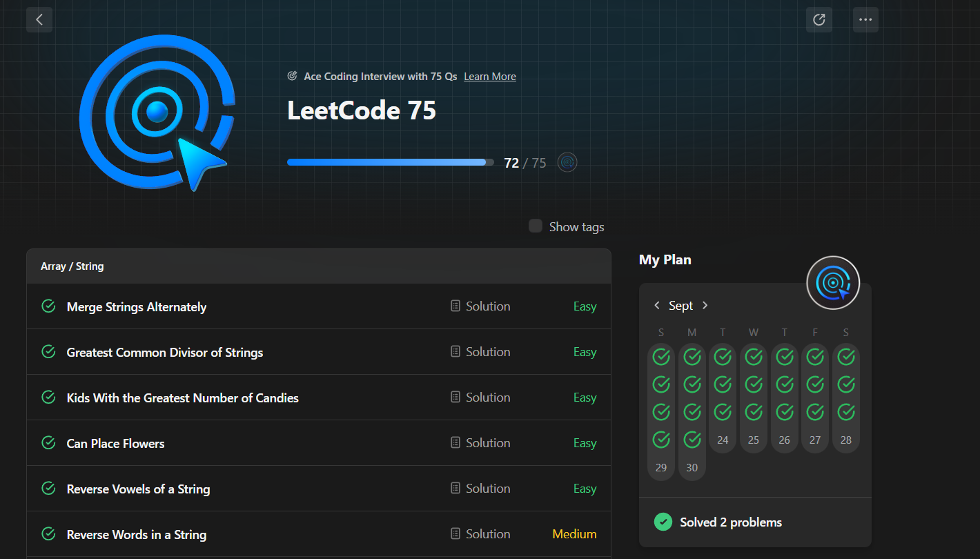Image resolution: width=980 pixels, height=559 pixels.
Task: Click solved checkmark for Reverse Words in a String
Action: click(48, 533)
